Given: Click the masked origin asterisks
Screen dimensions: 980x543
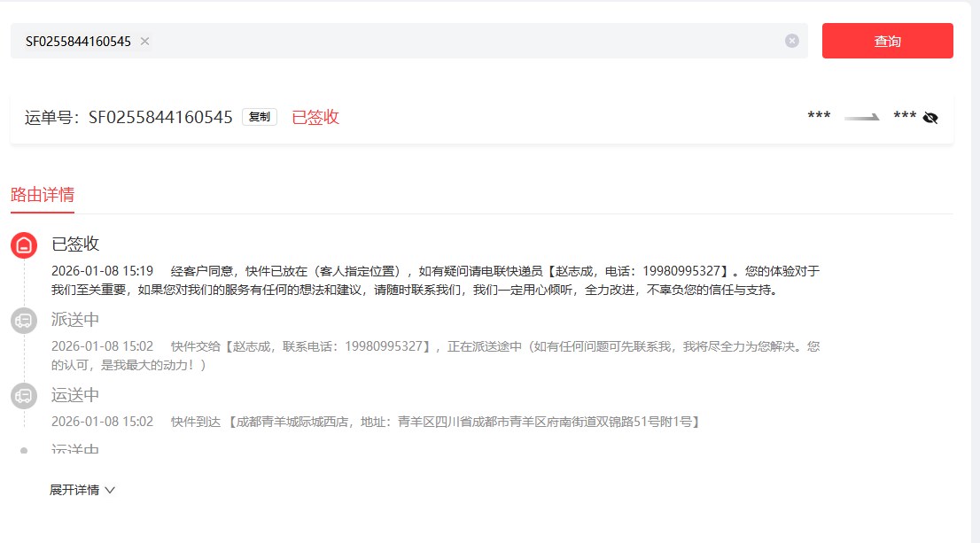Looking at the screenshot, I should pos(819,117).
